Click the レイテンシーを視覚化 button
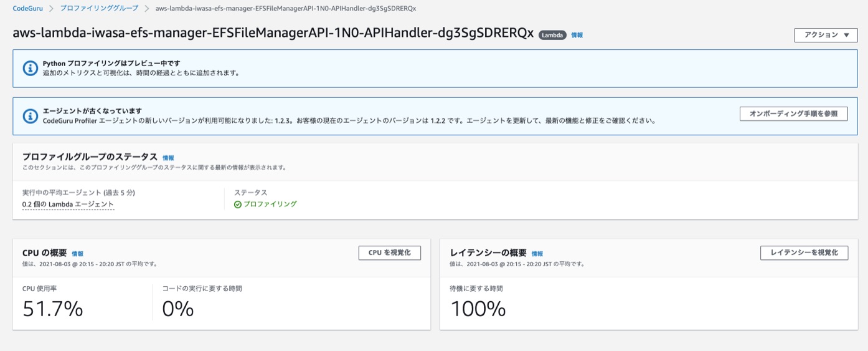The width and height of the screenshot is (868, 351). (804, 252)
